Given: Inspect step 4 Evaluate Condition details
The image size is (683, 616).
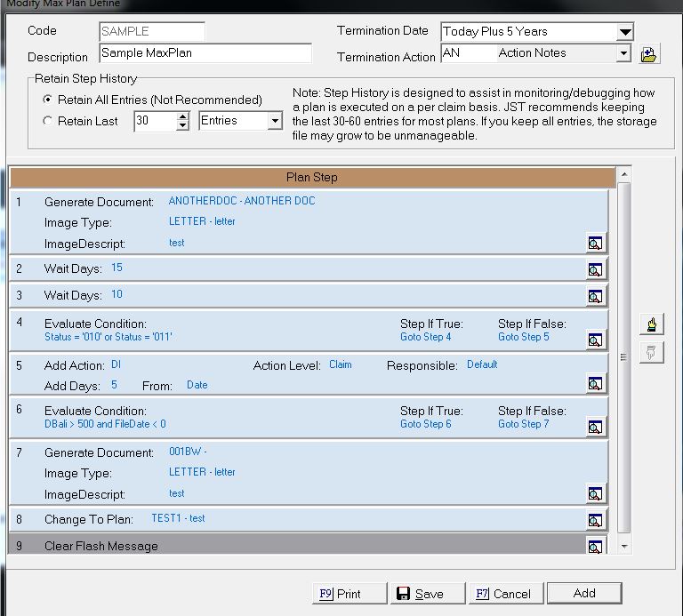Looking at the screenshot, I should point(595,340).
